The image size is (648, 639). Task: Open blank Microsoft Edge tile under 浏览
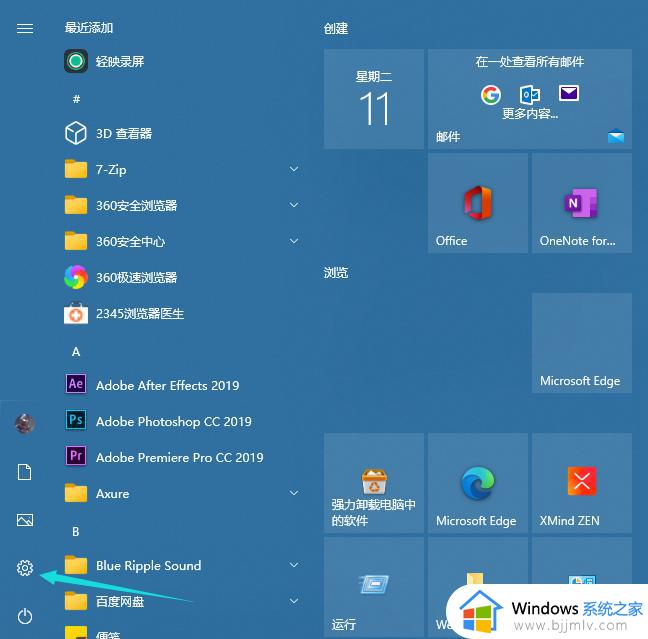(581, 343)
